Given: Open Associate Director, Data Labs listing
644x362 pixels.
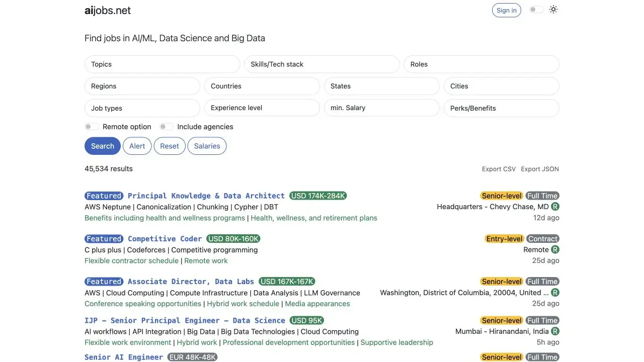Looking at the screenshot, I should 191,282.
